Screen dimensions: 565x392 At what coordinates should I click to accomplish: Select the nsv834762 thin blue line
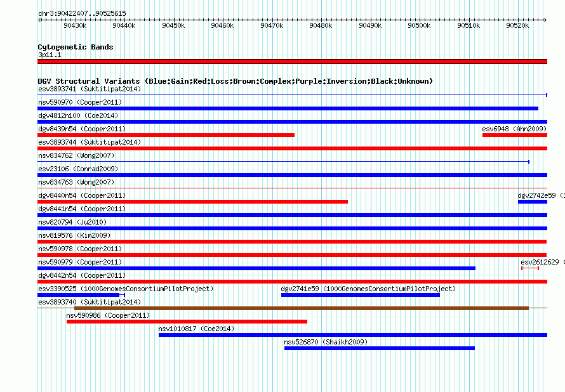tap(283, 162)
